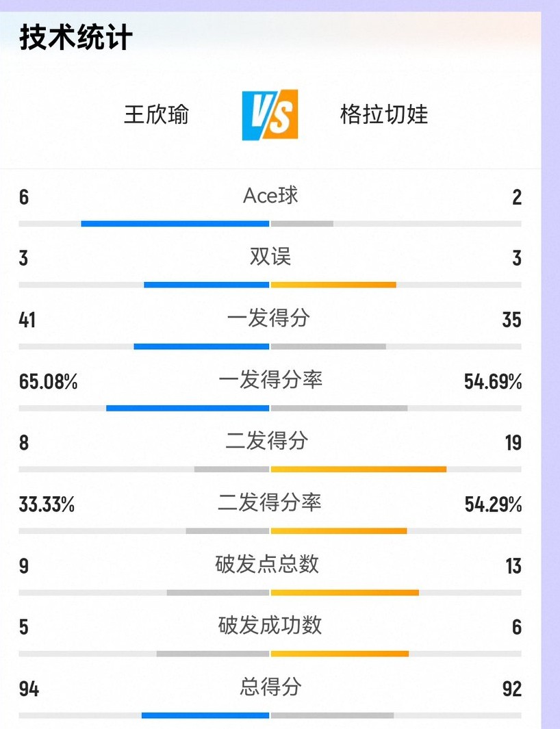Click the total points value 94
The width and height of the screenshot is (560, 729).
tap(29, 689)
